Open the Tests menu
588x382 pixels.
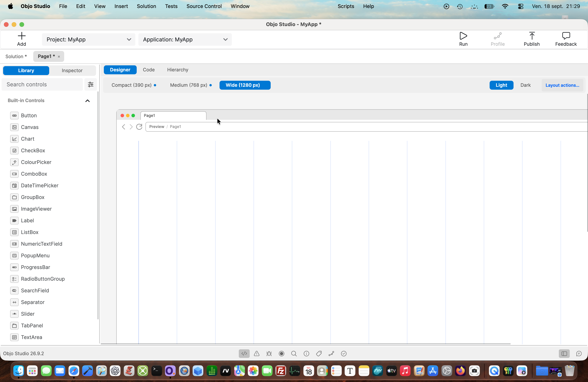point(171,6)
